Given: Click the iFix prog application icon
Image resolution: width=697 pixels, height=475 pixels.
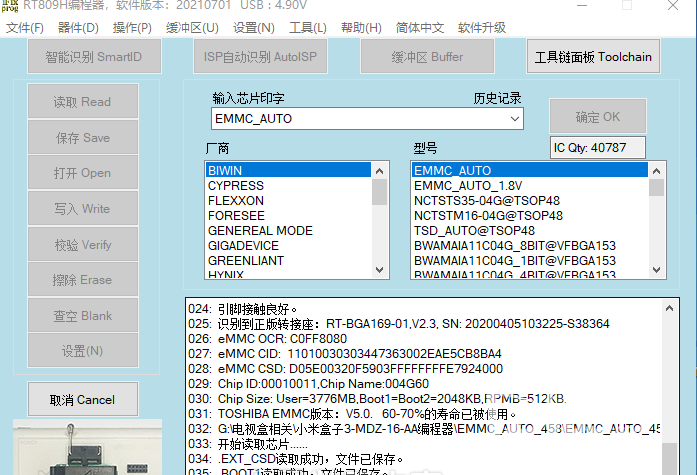Looking at the screenshot, I should click(10, 6).
